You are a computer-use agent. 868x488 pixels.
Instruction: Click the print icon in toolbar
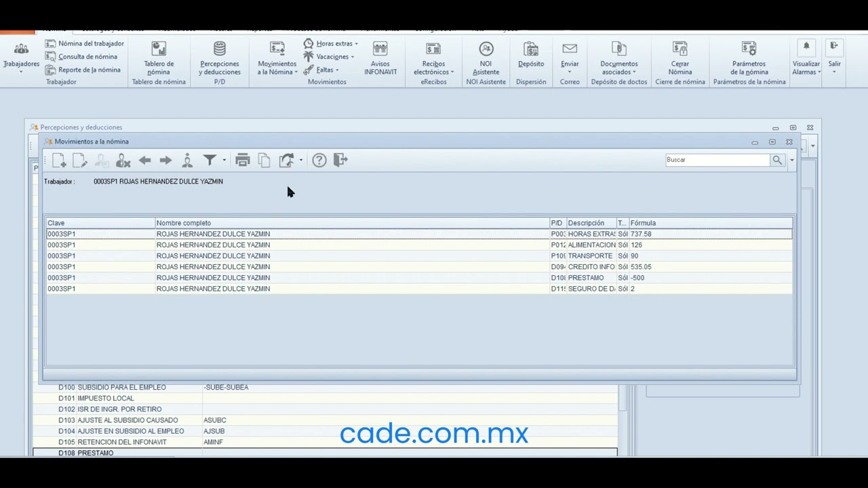click(x=243, y=160)
